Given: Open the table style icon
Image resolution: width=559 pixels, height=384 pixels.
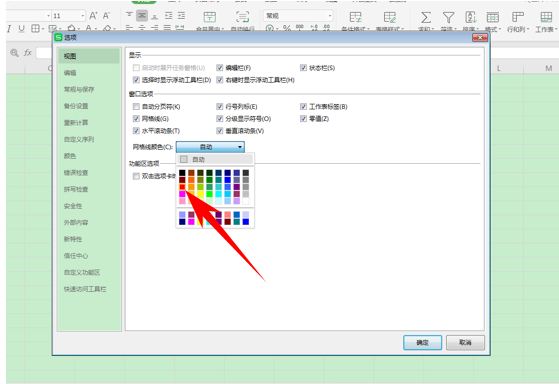Looking at the screenshot, I should (x=390, y=17).
